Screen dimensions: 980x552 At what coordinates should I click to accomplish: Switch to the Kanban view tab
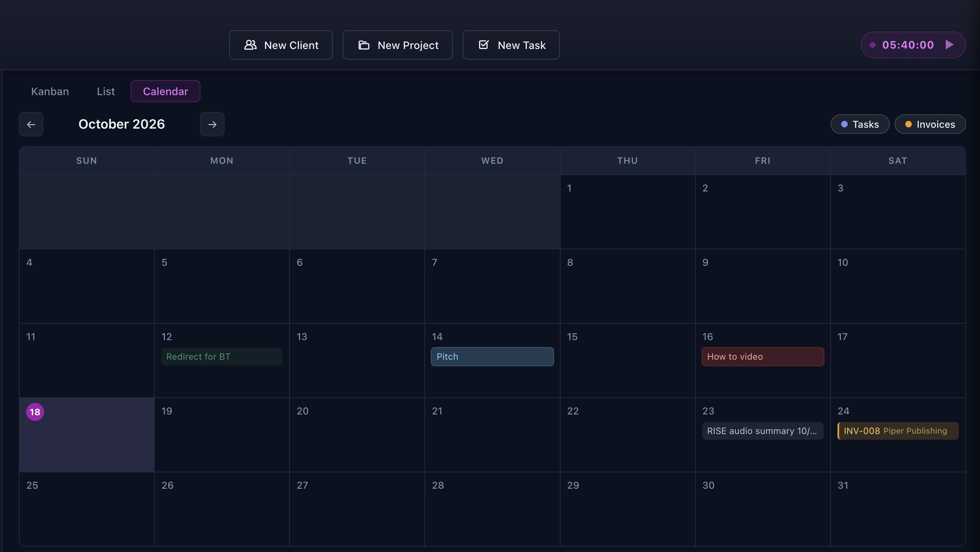pyautogui.click(x=50, y=91)
